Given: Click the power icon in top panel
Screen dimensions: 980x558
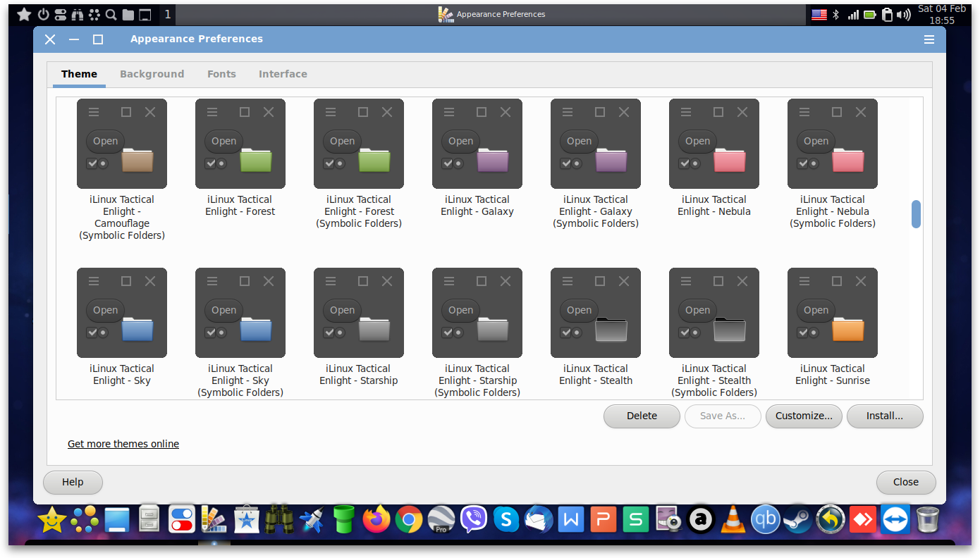Looking at the screenshot, I should coord(43,14).
